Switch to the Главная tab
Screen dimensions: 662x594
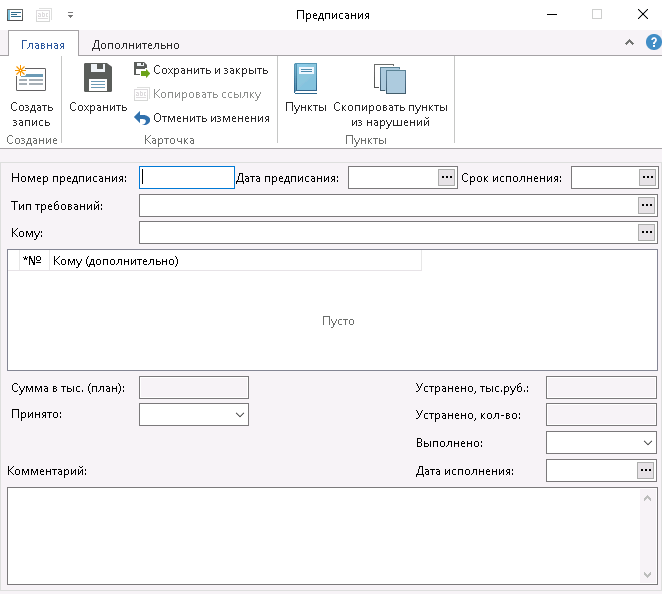pyautogui.click(x=43, y=45)
